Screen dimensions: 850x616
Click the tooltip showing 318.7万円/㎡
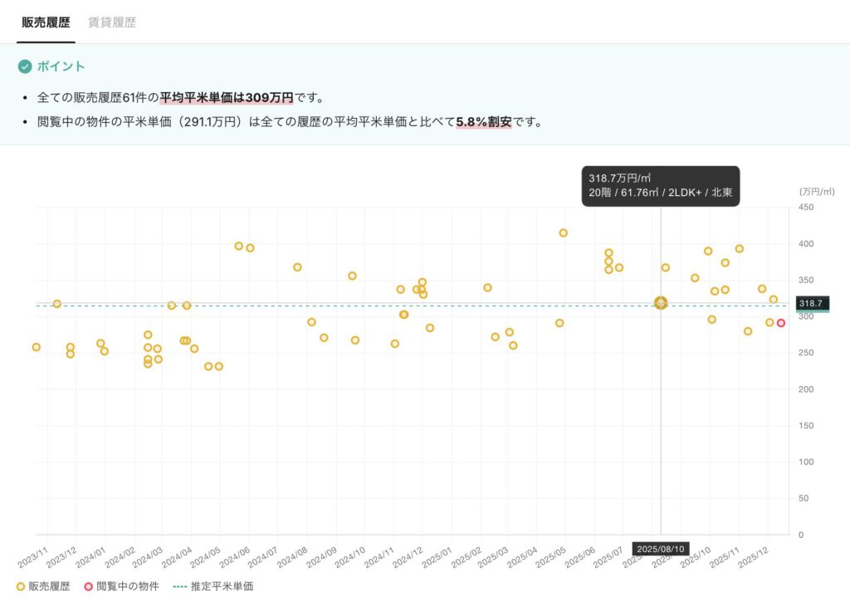(x=660, y=186)
